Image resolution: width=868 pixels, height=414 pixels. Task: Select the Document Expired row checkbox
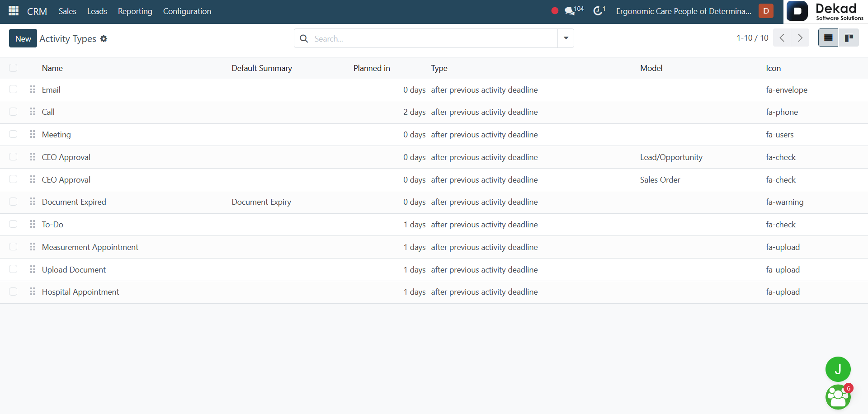point(13,202)
